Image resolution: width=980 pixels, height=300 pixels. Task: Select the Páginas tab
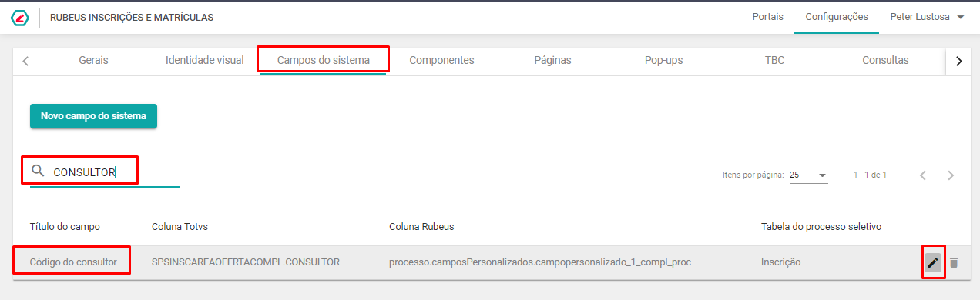coord(552,60)
